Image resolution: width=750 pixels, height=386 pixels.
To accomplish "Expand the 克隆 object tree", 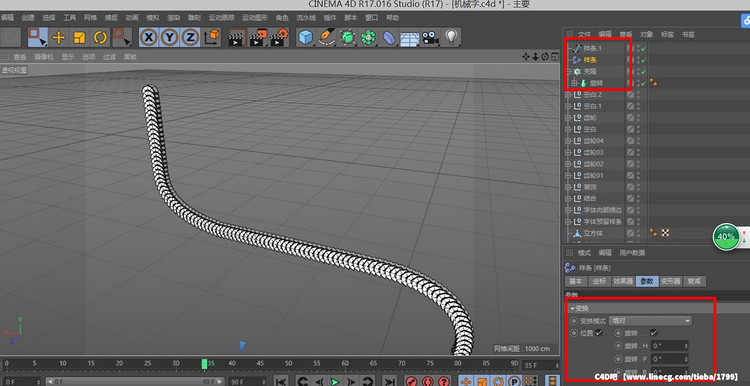I will pyautogui.click(x=568, y=71).
